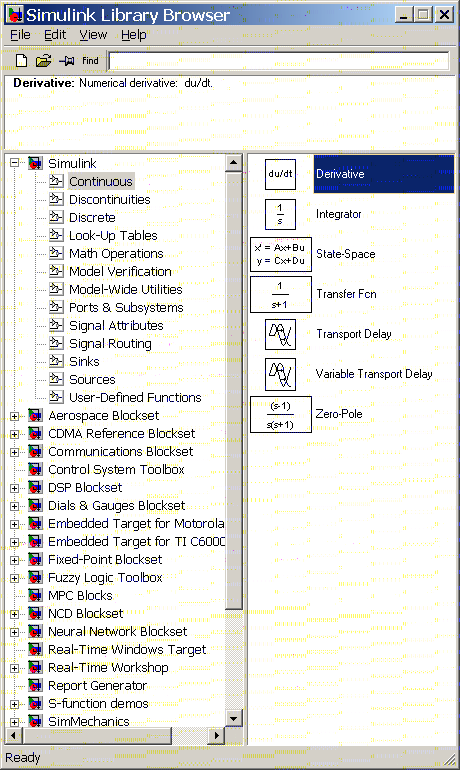This screenshot has height=770, width=460.
Task: Click the Zero-Pole label
Action: 339,414
